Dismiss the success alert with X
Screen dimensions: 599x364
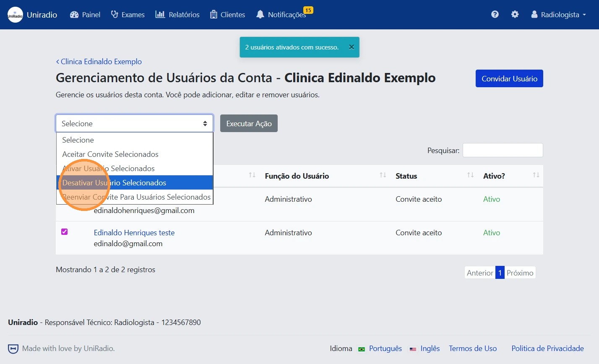point(352,47)
